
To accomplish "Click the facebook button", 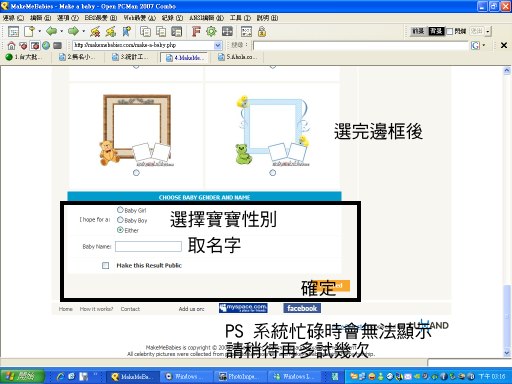I will click(302, 308).
